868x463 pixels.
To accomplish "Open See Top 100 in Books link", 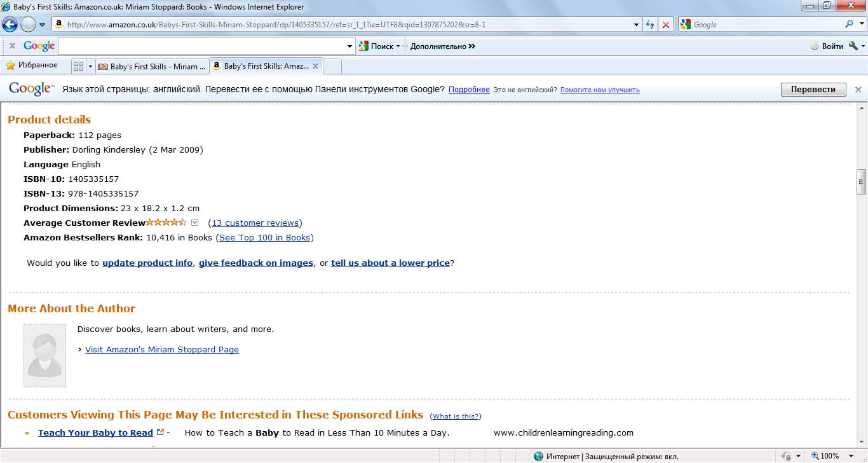I will [264, 238].
